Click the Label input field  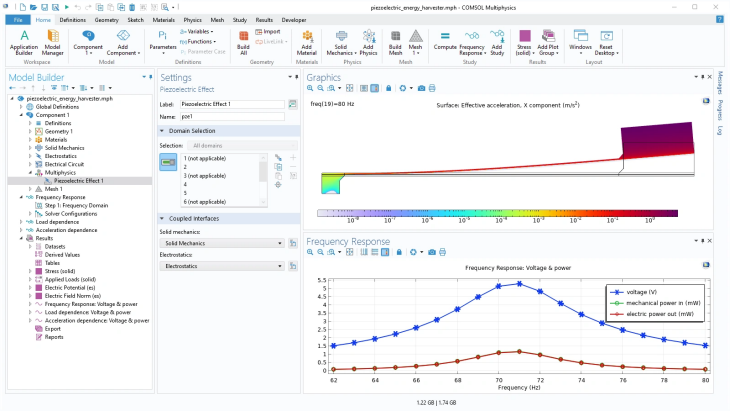(232, 104)
